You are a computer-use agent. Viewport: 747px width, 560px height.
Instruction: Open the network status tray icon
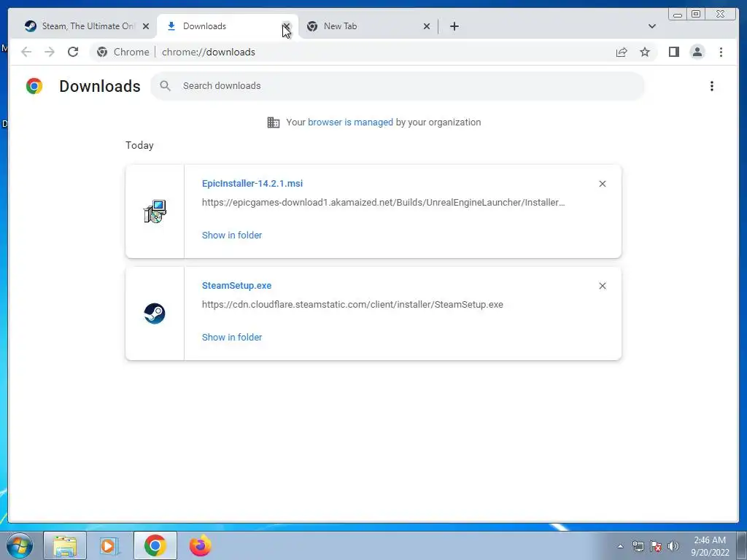tap(638, 546)
